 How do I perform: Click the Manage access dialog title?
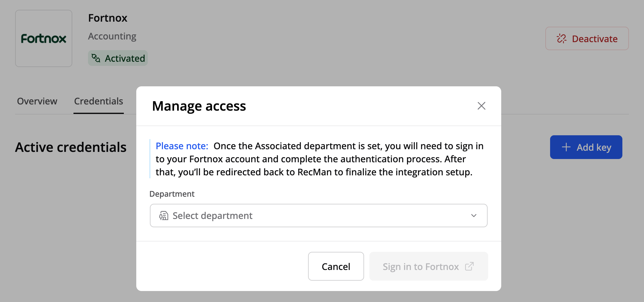(x=199, y=106)
